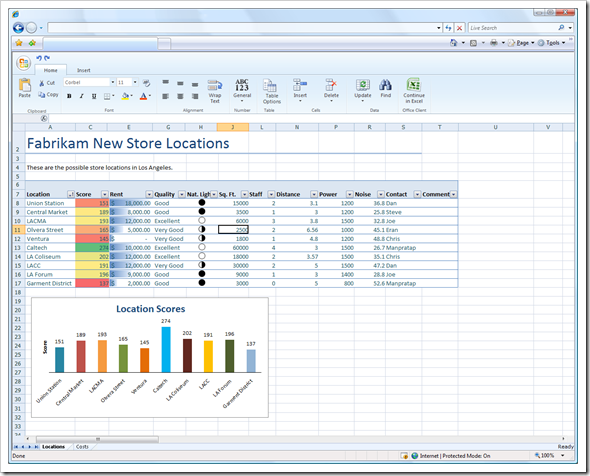590x476 pixels.
Task: Go back with the browser back button
Action: point(18,28)
